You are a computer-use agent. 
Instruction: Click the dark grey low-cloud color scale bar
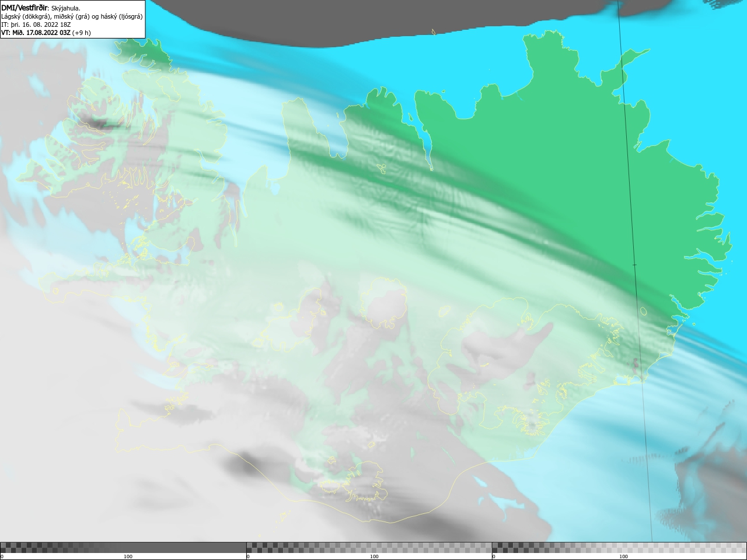[123, 547]
